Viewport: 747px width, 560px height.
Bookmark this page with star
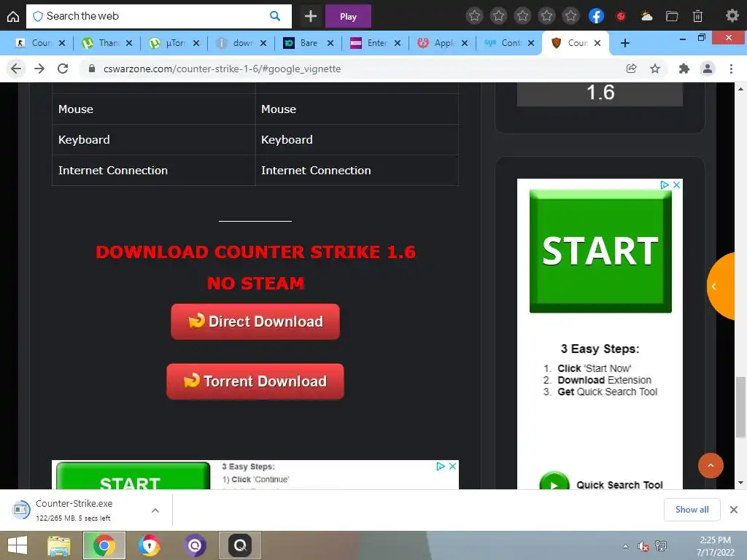[x=655, y=69]
